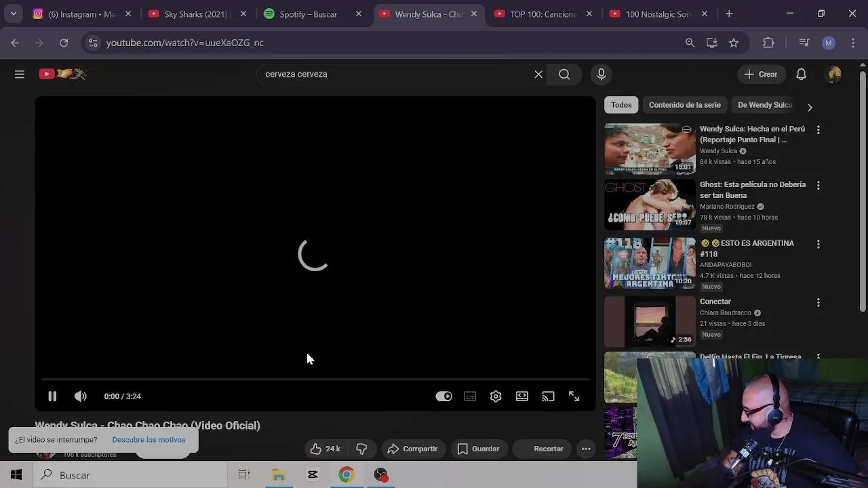Image resolution: width=868 pixels, height=488 pixels.
Task: Switch to Instagram browser tab
Action: pos(83,14)
